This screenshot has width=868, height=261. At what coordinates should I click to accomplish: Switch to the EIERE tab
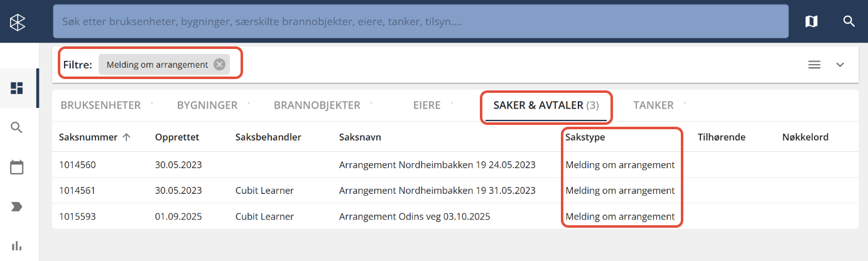click(x=427, y=105)
